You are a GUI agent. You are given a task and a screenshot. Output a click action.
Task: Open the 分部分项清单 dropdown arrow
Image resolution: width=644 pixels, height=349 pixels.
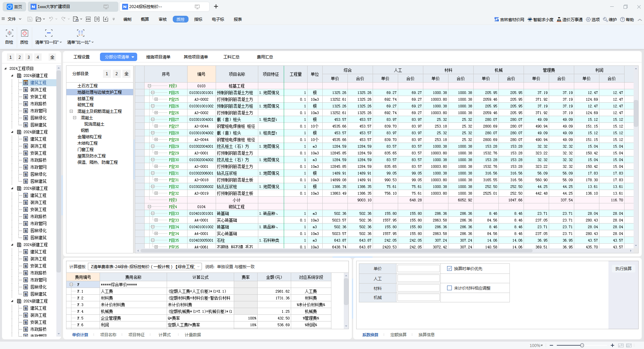coord(133,57)
